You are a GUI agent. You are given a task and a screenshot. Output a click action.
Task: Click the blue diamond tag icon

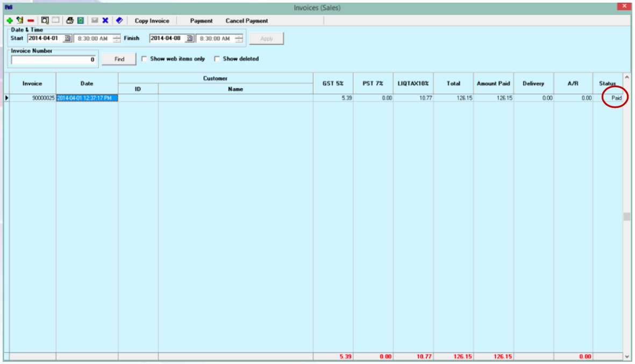[119, 20]
